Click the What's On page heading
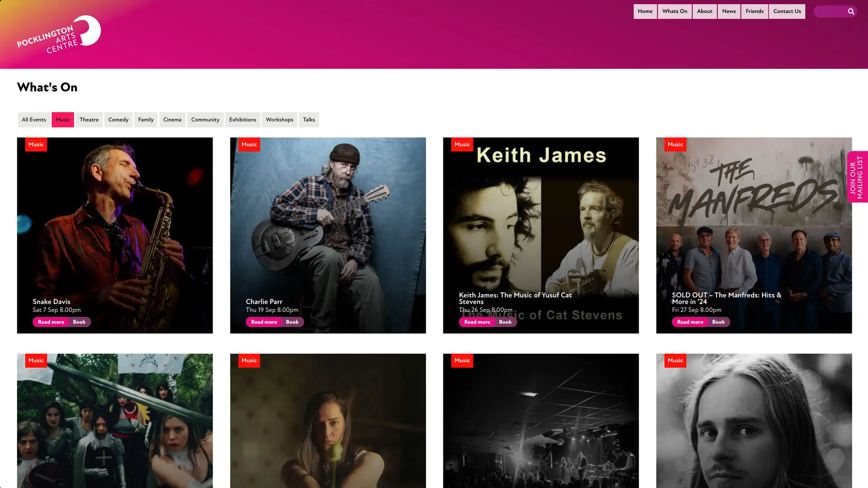Viewport: 868px width, 488px height. pos(47,87)
